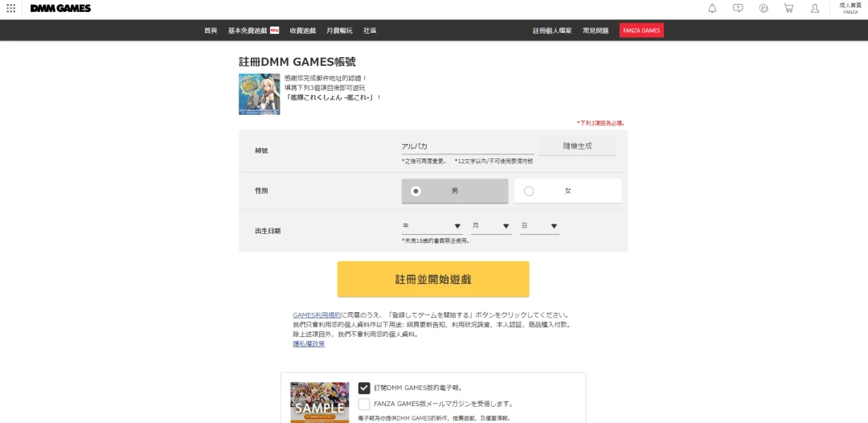
Task: Open the 年 birth year dropdown
Action: click(x=432, y=227)
